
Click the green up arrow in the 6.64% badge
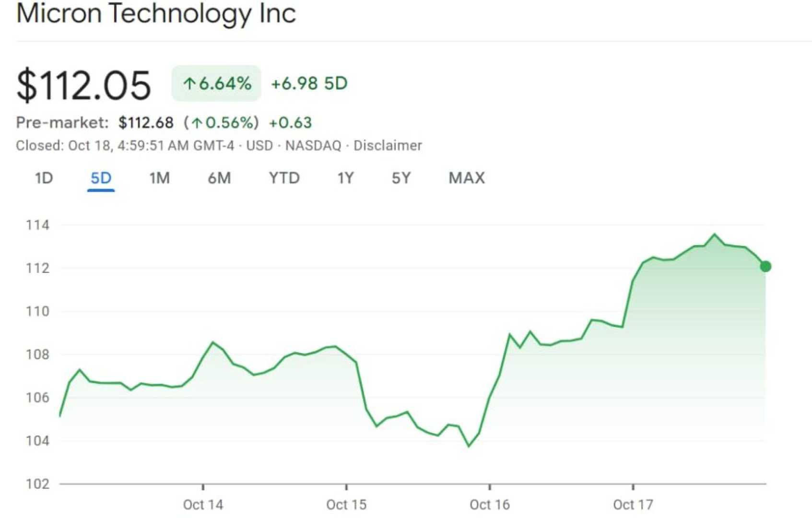click(x=190, y=83)
